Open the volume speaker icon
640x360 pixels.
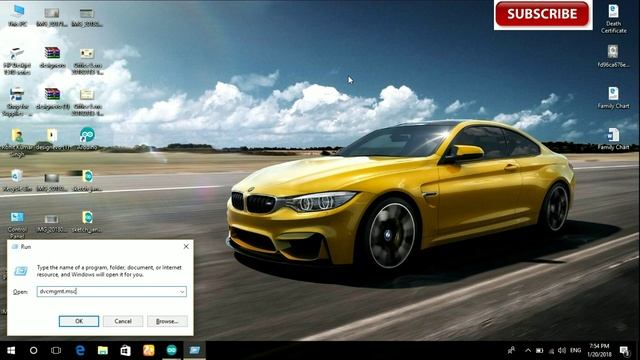click(562, 350)
